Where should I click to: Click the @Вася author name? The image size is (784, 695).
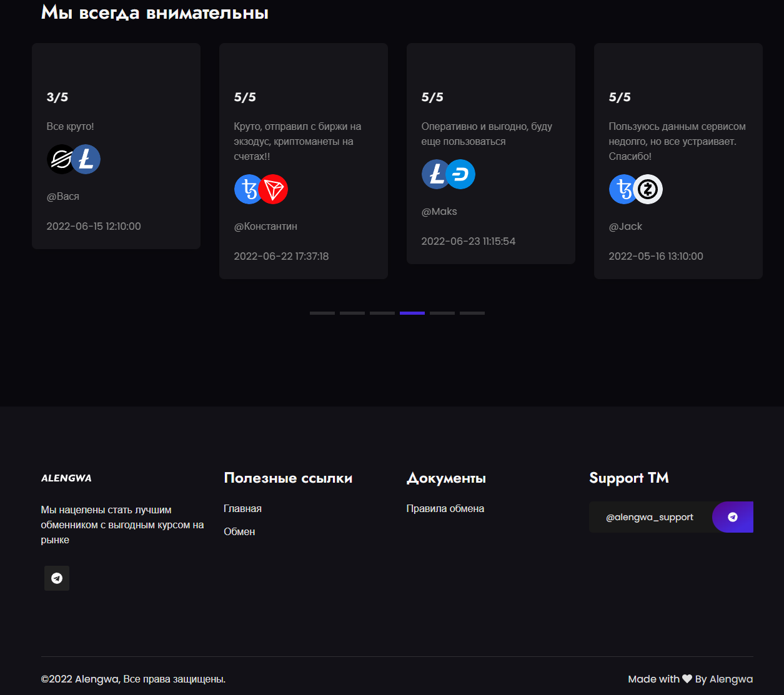63,196
